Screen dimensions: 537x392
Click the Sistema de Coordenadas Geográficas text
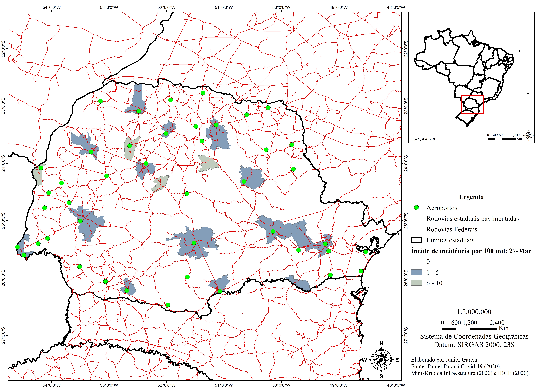[x=474, y=336]
